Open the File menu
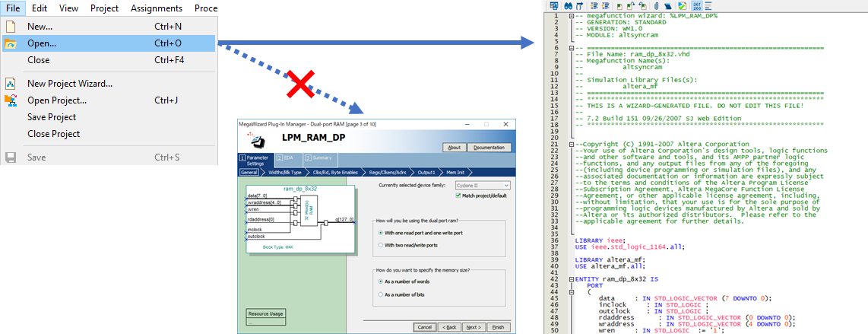 pyautogui.click(x=13, y=8)
